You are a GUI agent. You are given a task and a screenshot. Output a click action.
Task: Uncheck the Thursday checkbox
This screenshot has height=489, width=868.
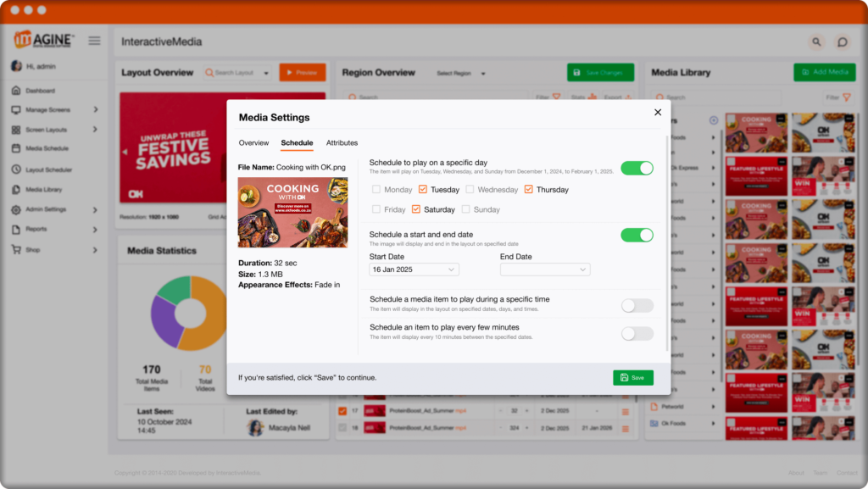coord(529,189)
